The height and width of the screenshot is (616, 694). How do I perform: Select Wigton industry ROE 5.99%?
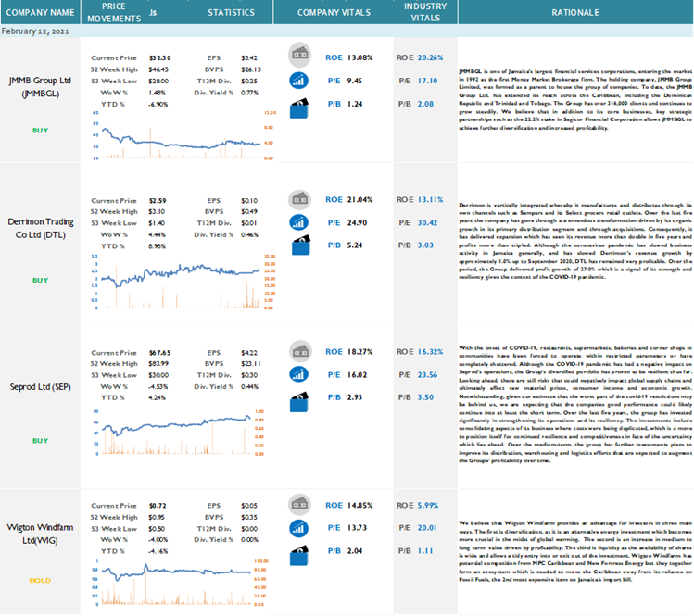[x=428, y=506]
